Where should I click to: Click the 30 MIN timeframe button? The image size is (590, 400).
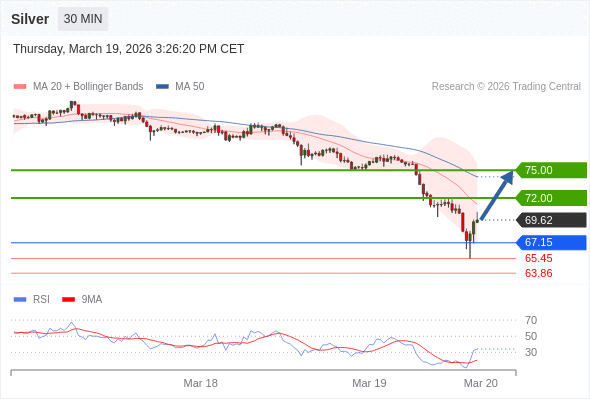click(x=83, y=19)
